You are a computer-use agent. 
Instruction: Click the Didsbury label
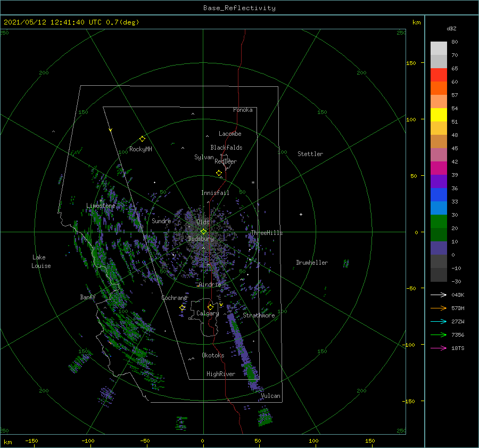pos(201,239)
